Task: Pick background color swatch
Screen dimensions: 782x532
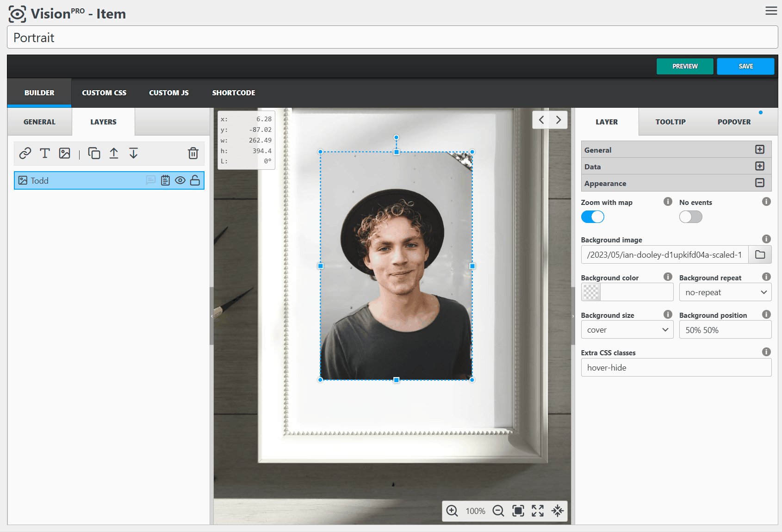Action: (x=591, y=292)
